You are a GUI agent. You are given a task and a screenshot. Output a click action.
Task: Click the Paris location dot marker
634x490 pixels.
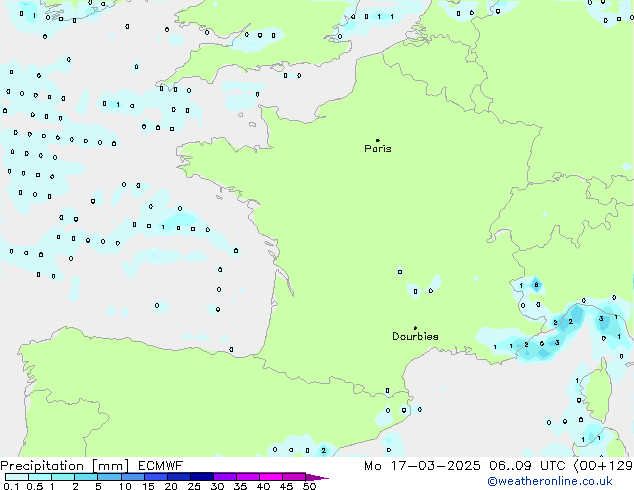378,140
